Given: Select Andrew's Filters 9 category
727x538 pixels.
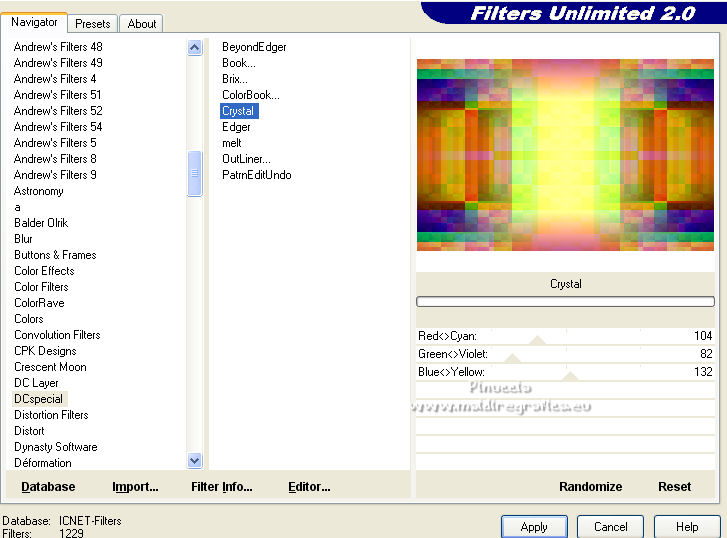Looking at the screenshot, I should (x=55, y=175).
